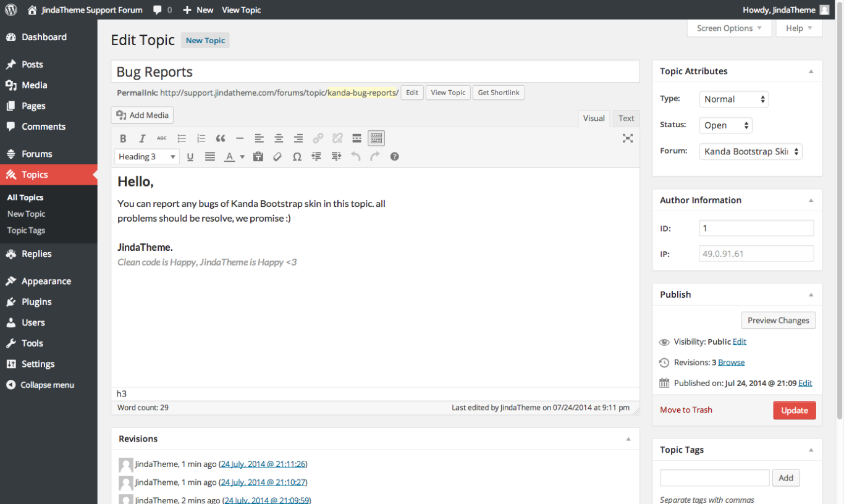Click Add Media button

point(142,115)
